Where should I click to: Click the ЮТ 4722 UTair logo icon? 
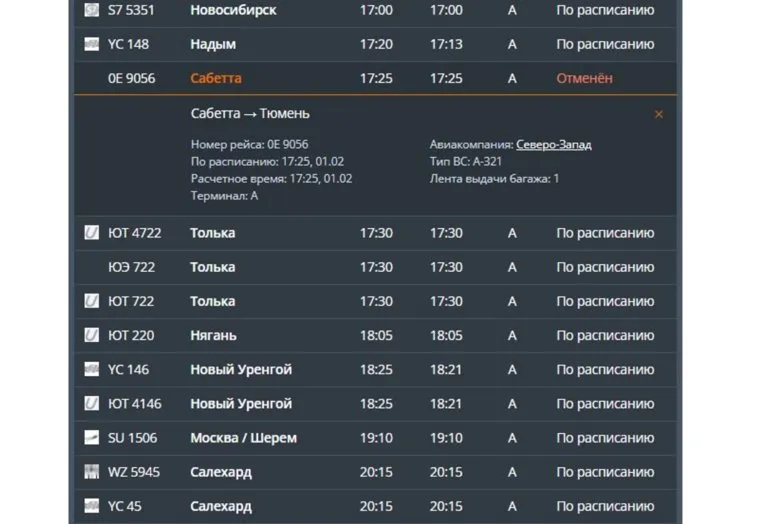coord(91,233)
